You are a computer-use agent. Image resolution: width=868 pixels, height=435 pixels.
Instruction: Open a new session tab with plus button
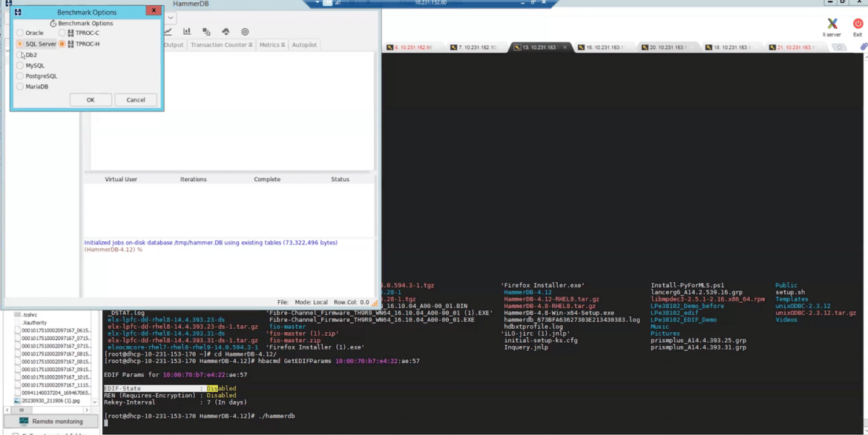coord(841,48)
